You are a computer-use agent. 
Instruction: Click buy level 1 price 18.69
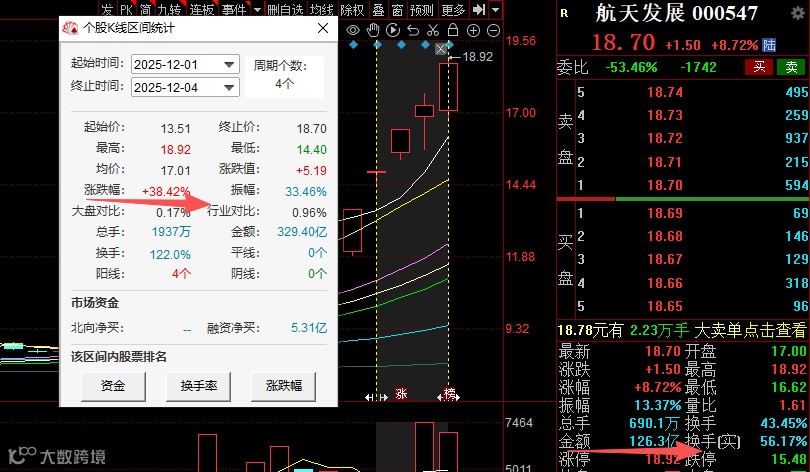(665, 213)
